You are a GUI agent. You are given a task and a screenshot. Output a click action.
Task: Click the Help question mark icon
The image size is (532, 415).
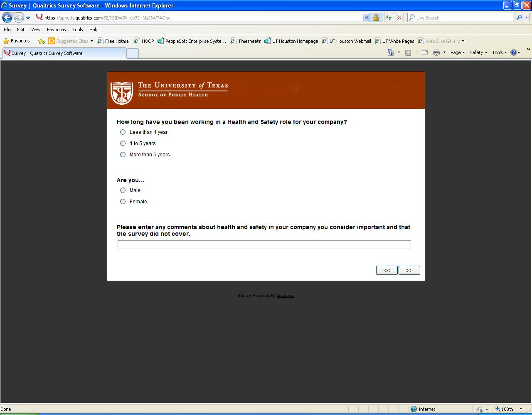tap(514, 52)
